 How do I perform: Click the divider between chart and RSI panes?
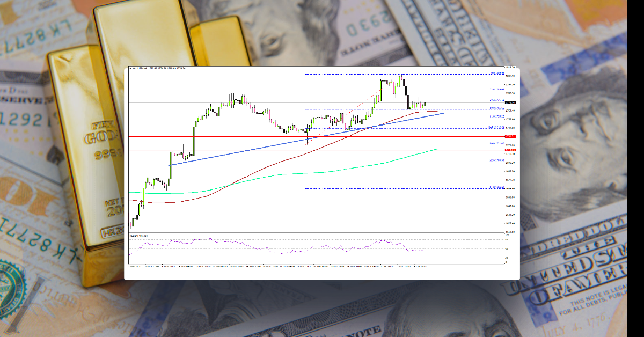(322, 232)
